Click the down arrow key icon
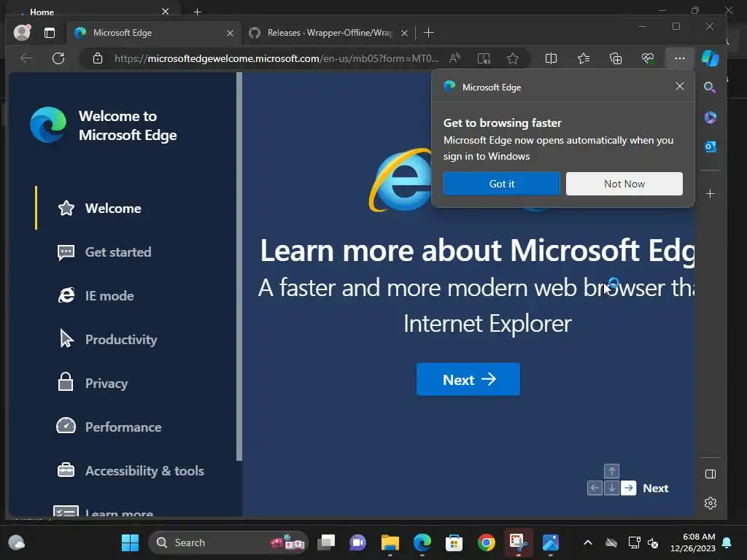 click(612, 488)
